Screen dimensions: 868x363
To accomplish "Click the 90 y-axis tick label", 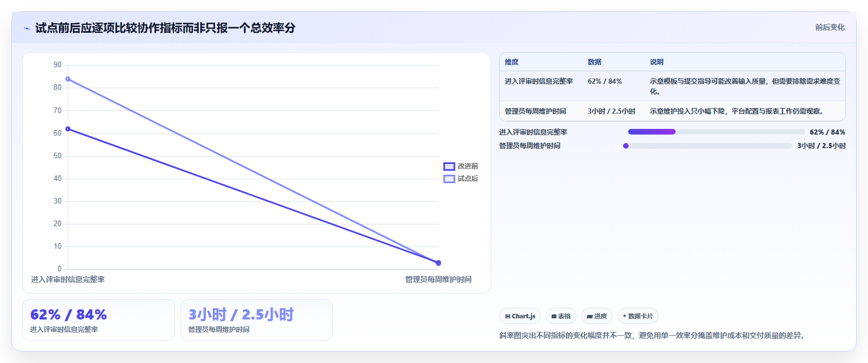I will tap(57, 65).
